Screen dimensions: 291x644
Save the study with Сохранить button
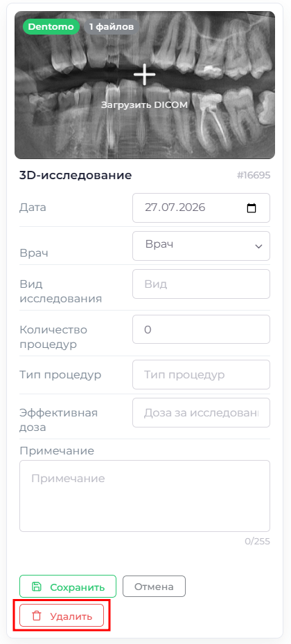68,586
